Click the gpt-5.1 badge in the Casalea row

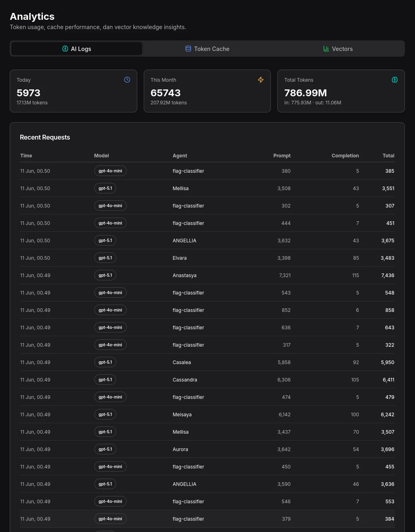click(105, 362)
